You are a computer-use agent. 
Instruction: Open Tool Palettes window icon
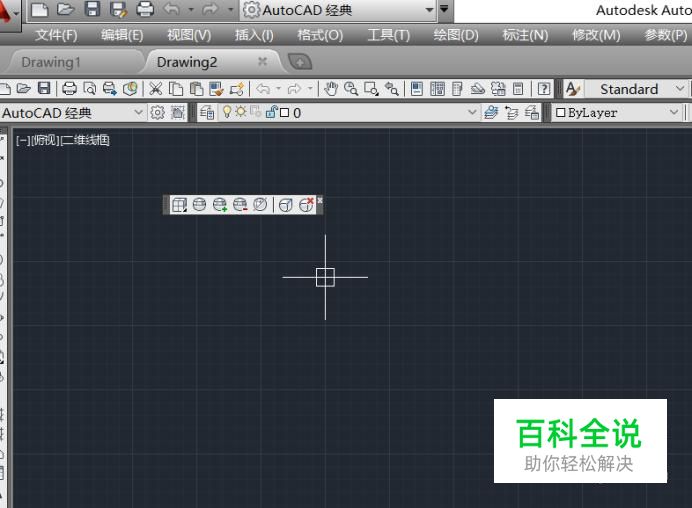(457, 89)
